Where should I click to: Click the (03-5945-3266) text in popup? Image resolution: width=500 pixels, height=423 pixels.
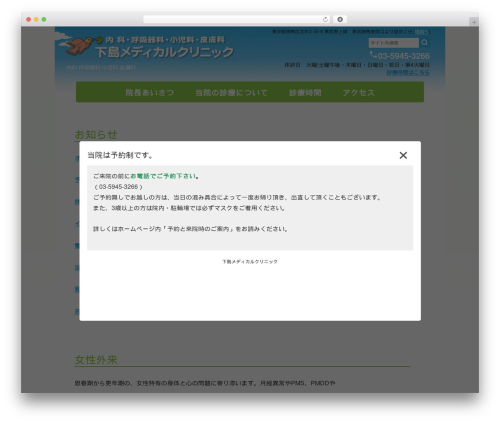(x=118, y=187)
